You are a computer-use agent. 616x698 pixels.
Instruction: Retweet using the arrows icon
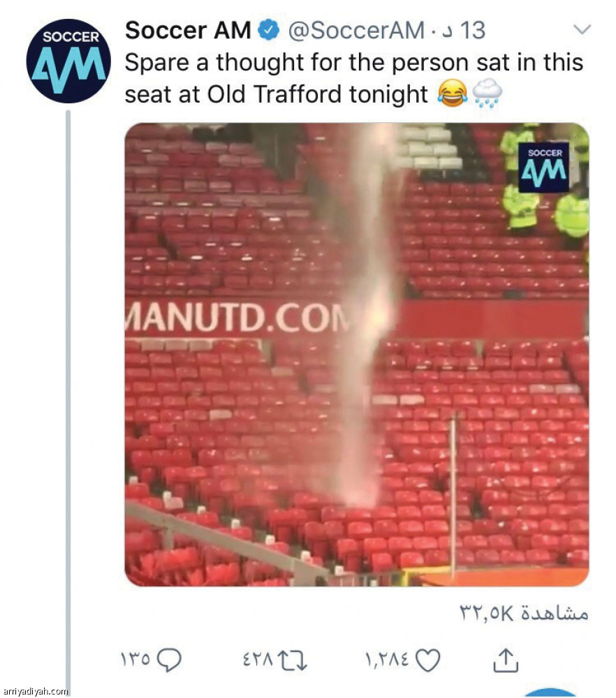coord(293,660)
